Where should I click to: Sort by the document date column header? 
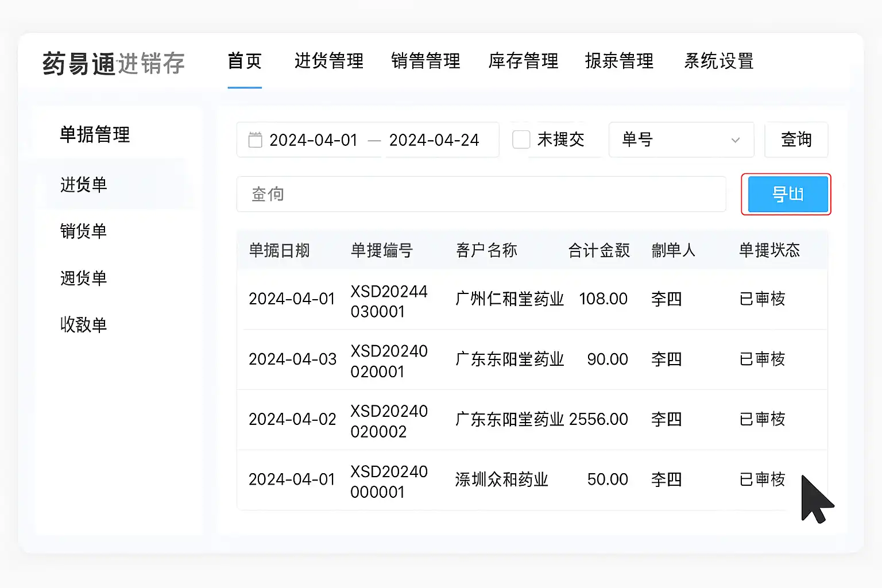click(279, 250)
